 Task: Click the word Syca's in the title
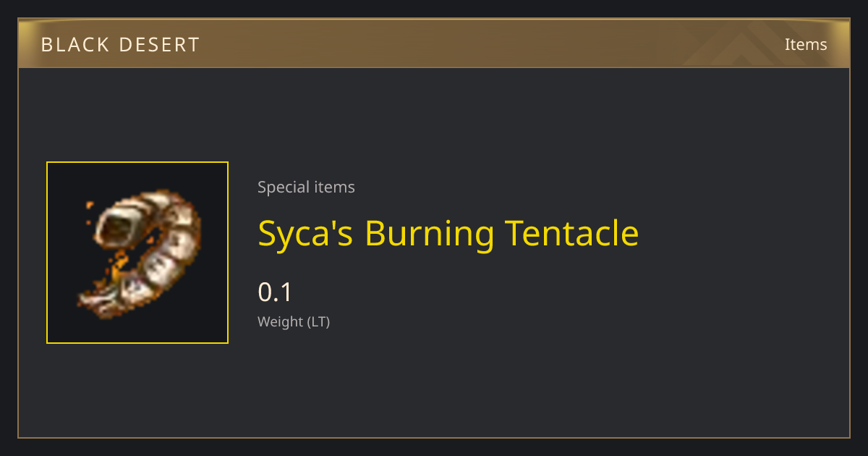point(306,234)
